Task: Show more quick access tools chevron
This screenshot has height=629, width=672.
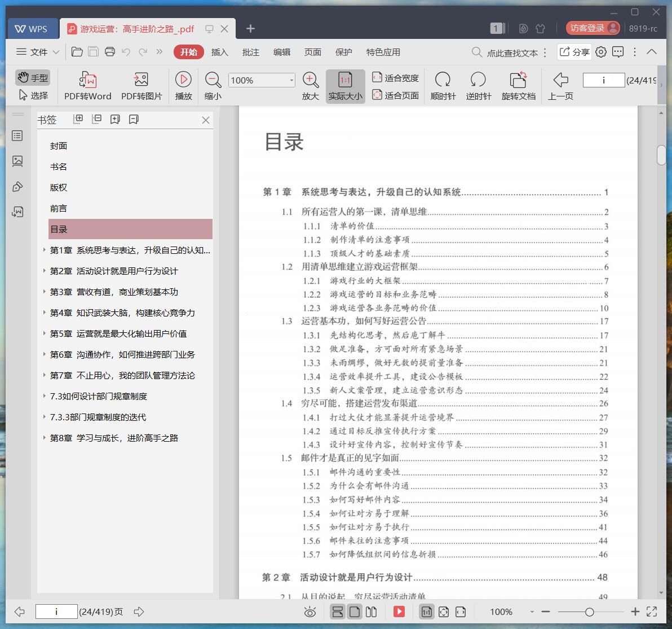Action: coord(160,52)
